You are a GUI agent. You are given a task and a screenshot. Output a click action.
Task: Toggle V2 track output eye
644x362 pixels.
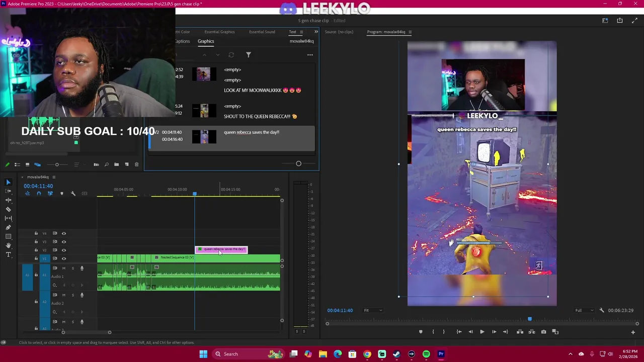click(x=64, y=250)
